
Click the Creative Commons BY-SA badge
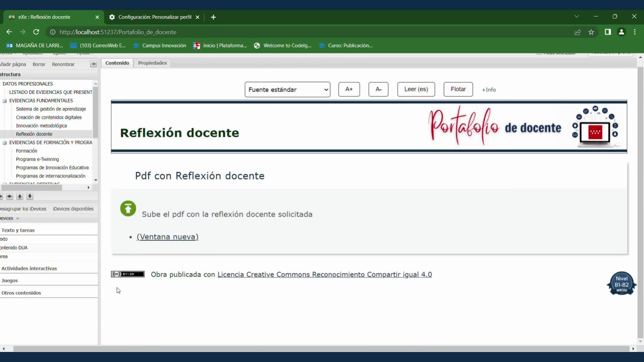128,274
